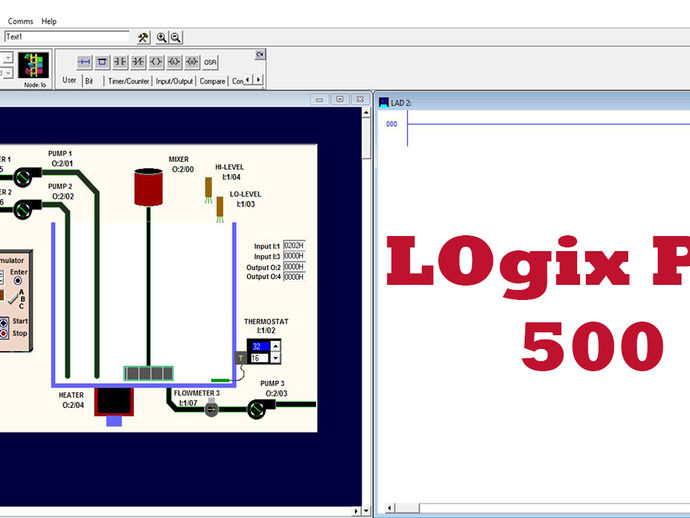Viewport: 690px width, 518px height.
Task: Click the zoom out magnifier
Action: tap(176, 37)
